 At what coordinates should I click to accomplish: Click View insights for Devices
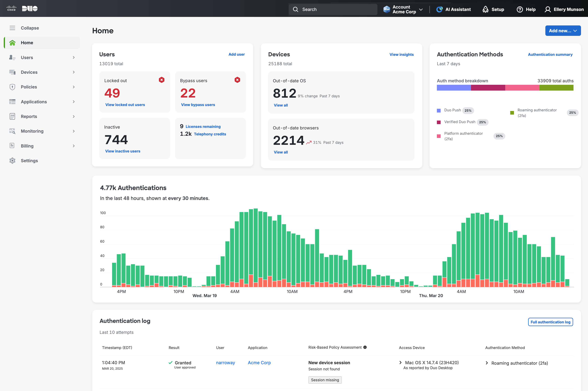pos(401,54)
